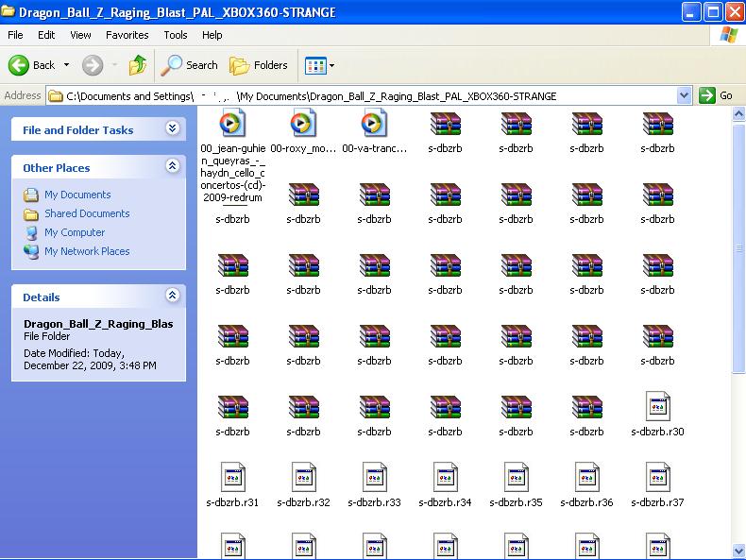Select file s-dbzrb.r34
The height and width of the screenshot is (560, 746).
(x=445, y=484)
